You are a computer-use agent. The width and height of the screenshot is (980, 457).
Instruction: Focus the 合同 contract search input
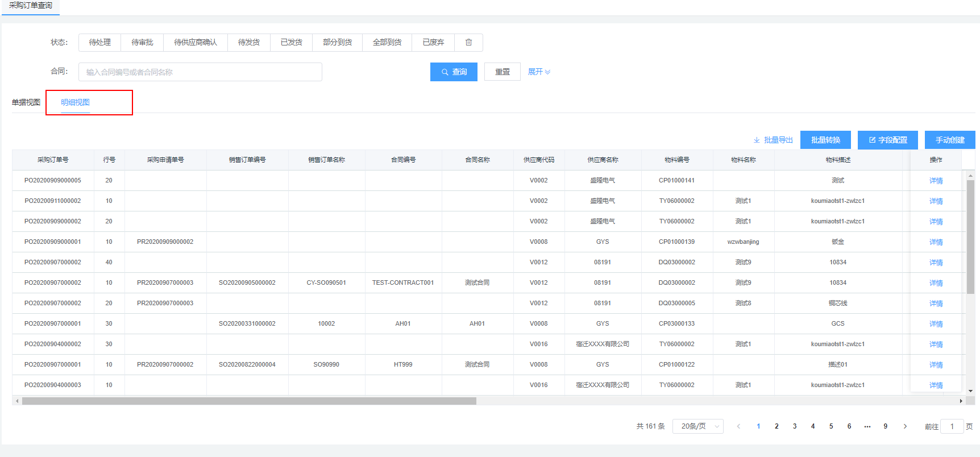200,72
